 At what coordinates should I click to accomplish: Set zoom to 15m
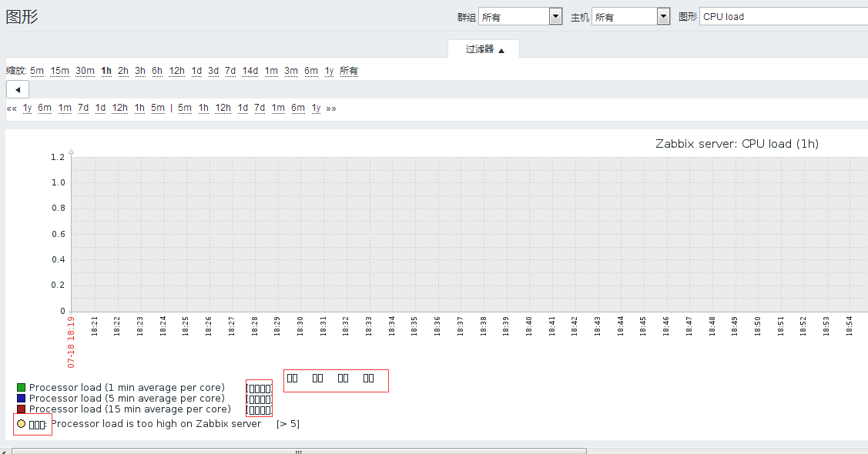[x=60, y=71]
